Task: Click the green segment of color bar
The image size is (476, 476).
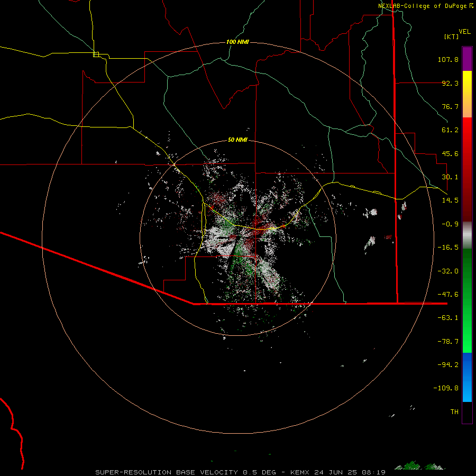Action: [467, 300]
